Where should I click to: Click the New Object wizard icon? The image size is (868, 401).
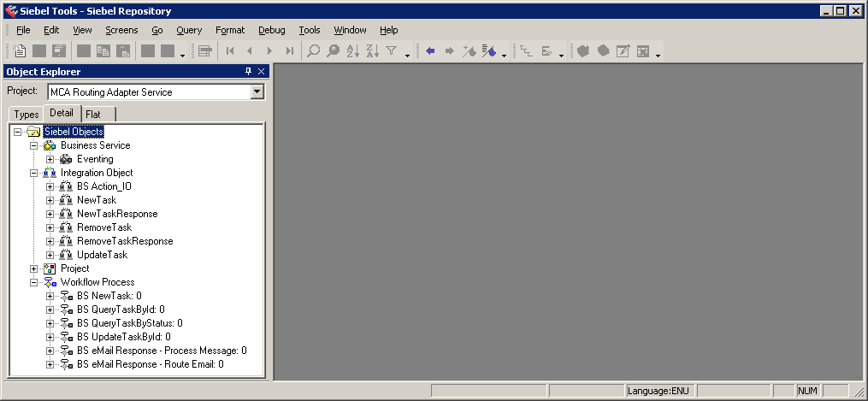point(20,51)
